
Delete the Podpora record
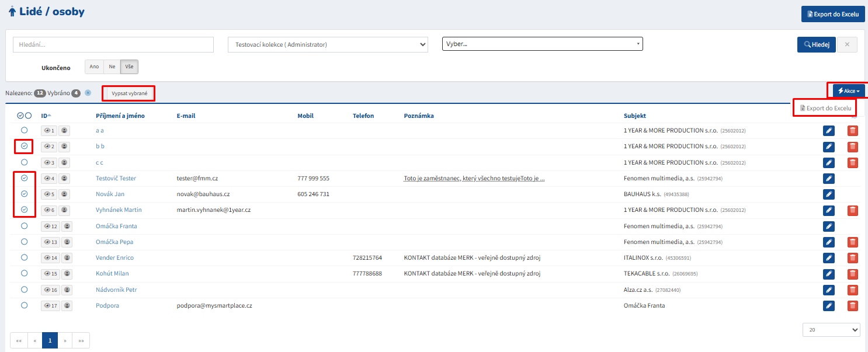click(853, 305)
